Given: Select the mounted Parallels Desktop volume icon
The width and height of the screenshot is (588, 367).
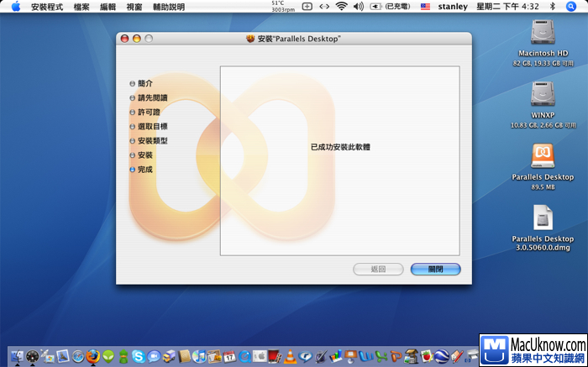Looking at the screenshot, I should [x=543, y=155].
